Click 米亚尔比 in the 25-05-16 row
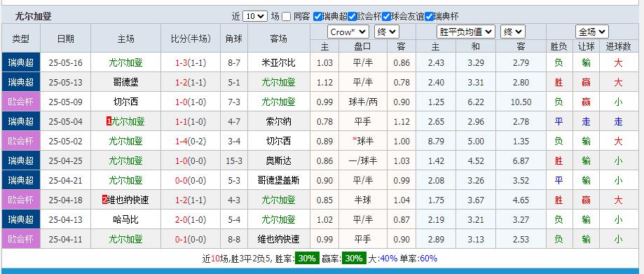This screenshot has height=274, width=644. 278,63
